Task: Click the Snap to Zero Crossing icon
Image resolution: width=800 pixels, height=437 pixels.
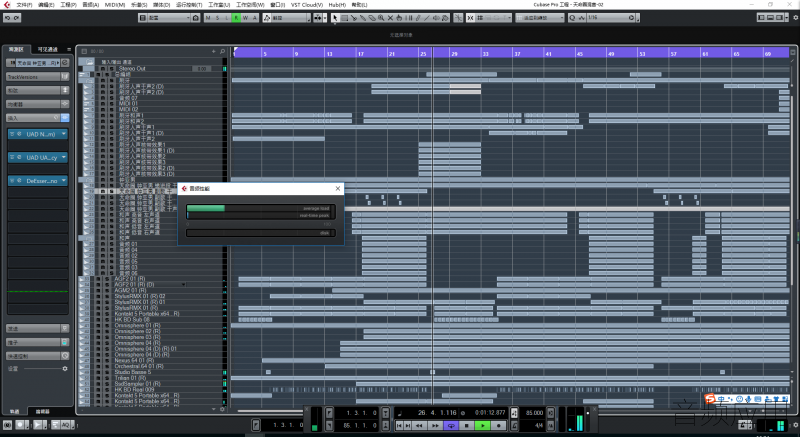Action: click(458, 18)
